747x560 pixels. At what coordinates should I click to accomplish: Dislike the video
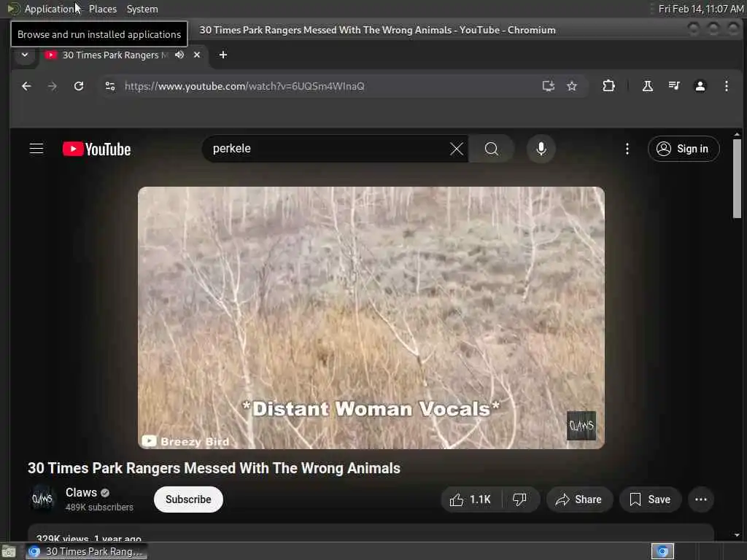(x=519, y=499)
